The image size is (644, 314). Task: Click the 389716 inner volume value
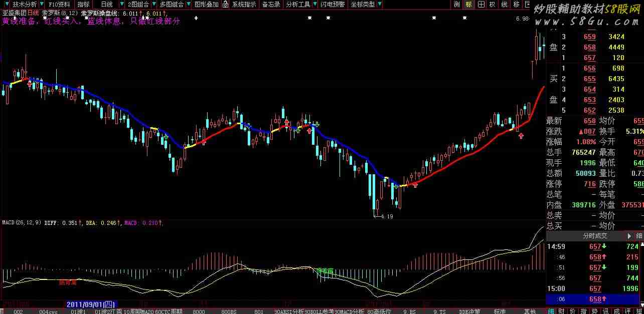(x=583, y=205)
